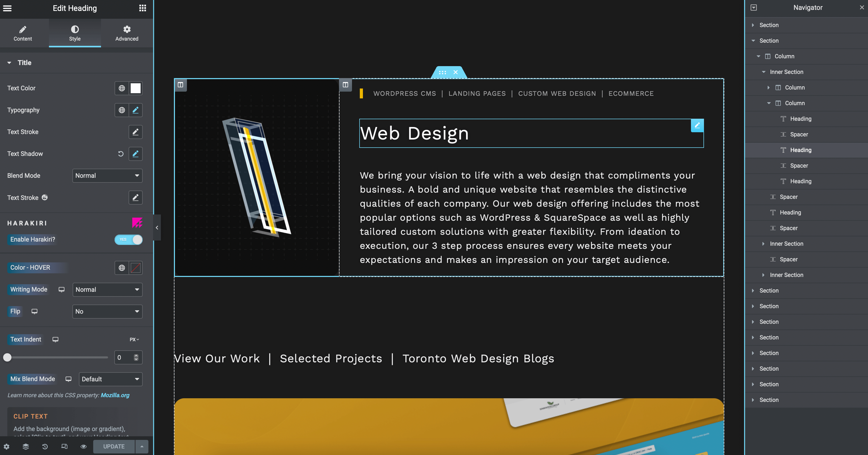Change the Text Indent PX unit
This screenshot has width=868, height=455.
tap(134, 339)
